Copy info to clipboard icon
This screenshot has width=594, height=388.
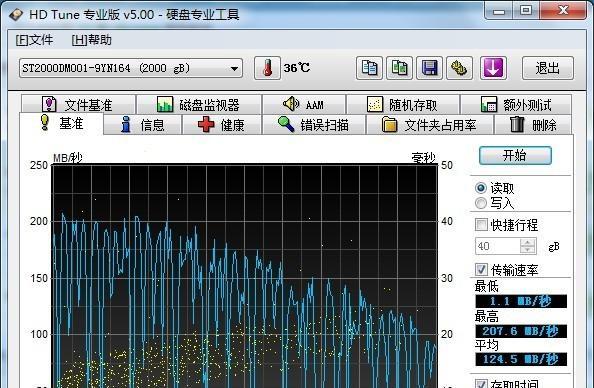[369, 68]
